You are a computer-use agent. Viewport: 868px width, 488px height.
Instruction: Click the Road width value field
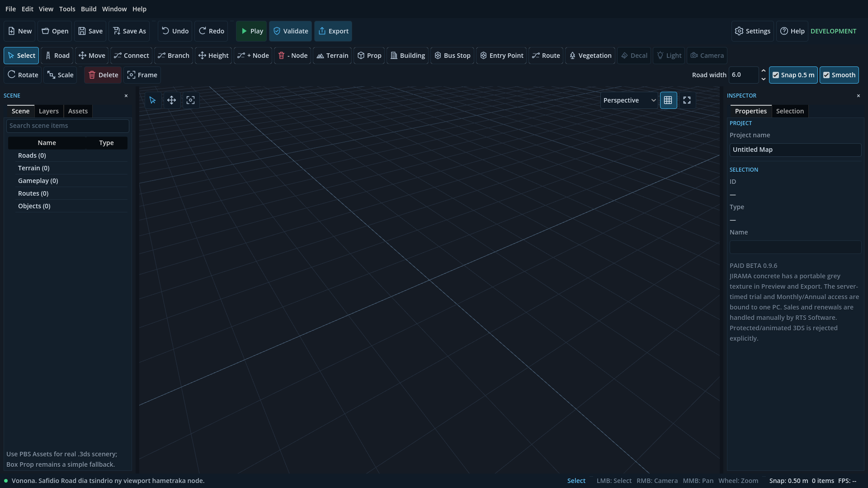click(744, 75)
